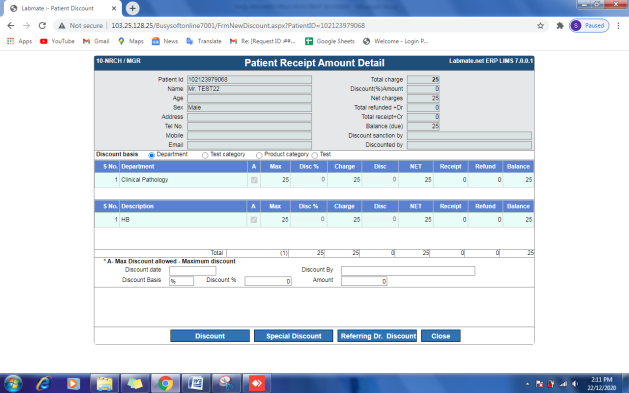Viewport: 629px width, 393px height.
Task: Open the media player taskbar icon
Action: point(73,383)
